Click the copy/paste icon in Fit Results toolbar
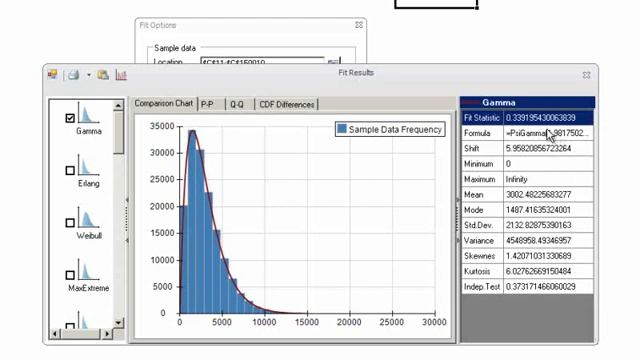 click(103, 75)
